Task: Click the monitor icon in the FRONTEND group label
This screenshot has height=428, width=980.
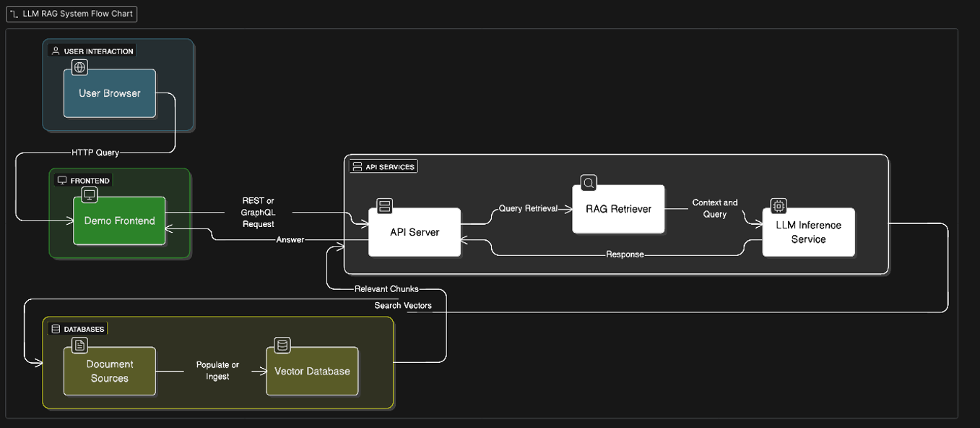Action: [x=61, y=179]
